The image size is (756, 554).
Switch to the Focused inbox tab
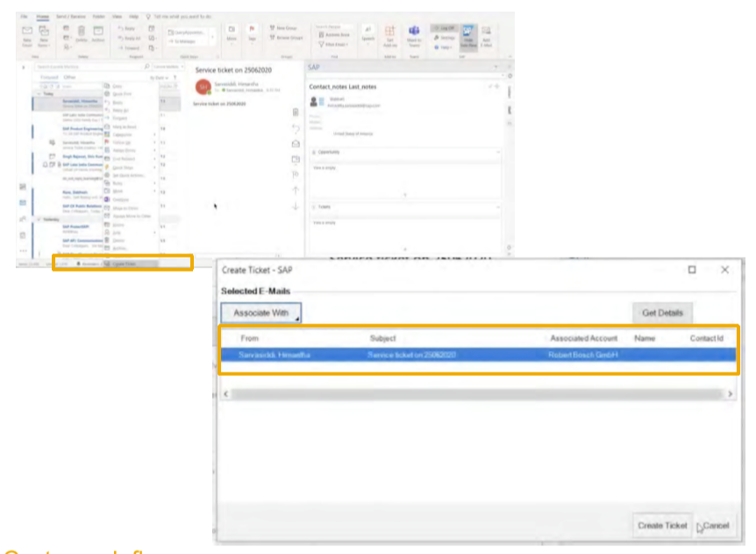pos(49,77)
